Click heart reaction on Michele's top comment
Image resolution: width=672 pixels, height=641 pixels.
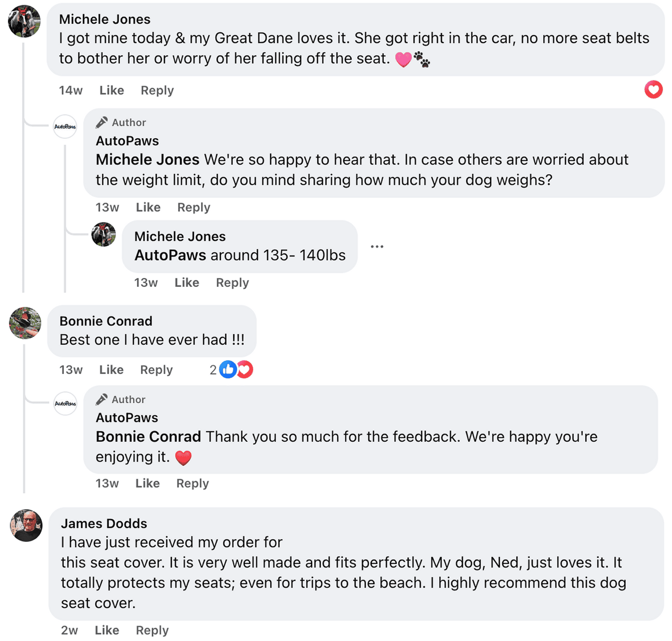[x=653, y=89]
